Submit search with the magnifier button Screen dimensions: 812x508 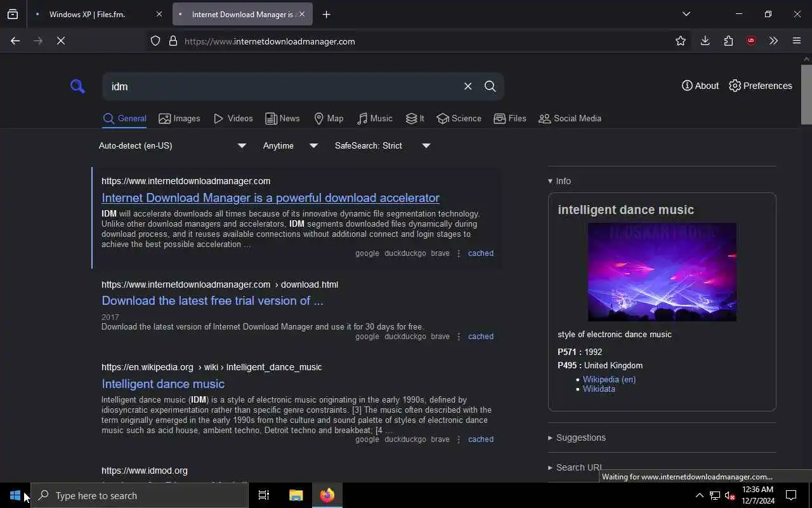point(490,86)
